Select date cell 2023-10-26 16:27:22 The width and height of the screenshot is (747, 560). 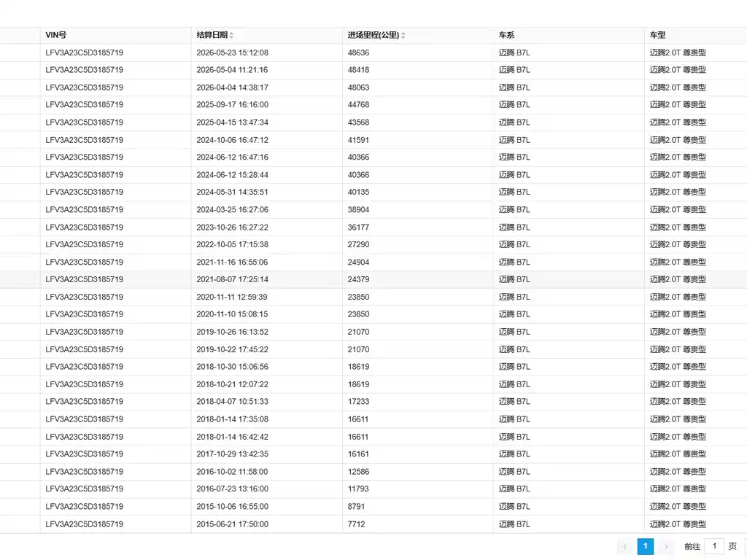click(x=233, y=227)
